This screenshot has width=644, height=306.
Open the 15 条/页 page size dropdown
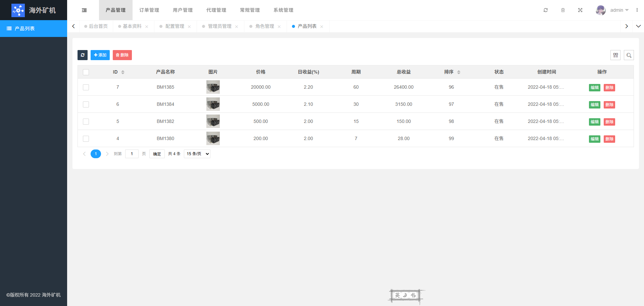tap(197, 154)
